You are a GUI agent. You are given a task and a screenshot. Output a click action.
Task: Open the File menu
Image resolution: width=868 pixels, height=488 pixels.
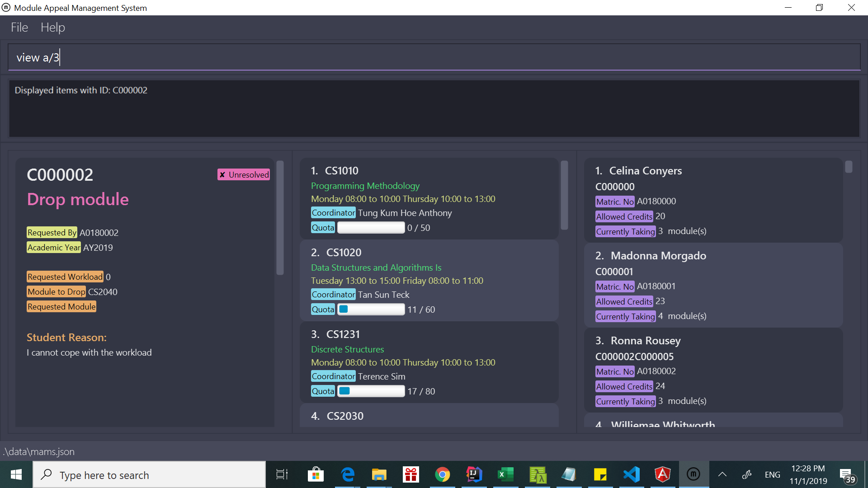tap(19, 28)
